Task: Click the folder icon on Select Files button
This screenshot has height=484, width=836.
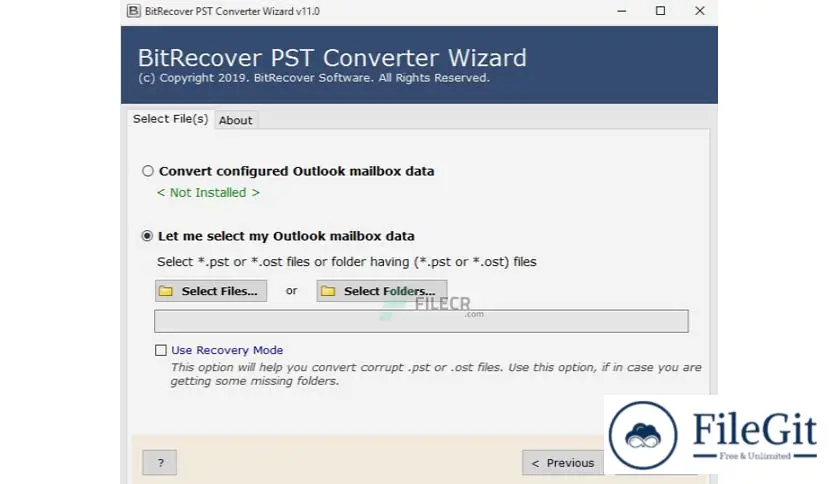Action: [x=166, y=291]
